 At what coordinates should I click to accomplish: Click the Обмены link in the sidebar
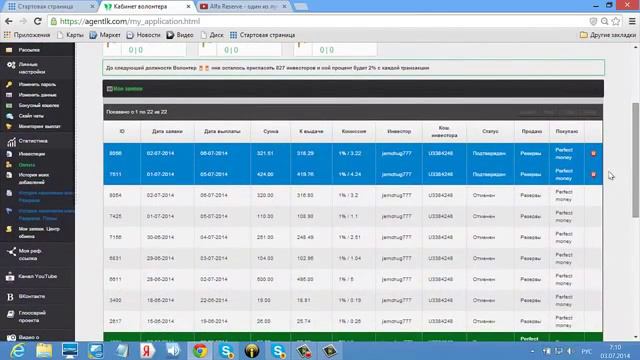coord(27,165)
